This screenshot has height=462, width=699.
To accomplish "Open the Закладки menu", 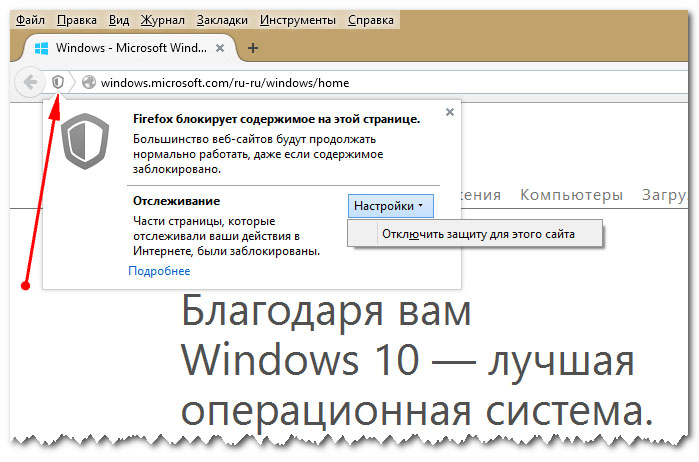I will coord(222,20).
